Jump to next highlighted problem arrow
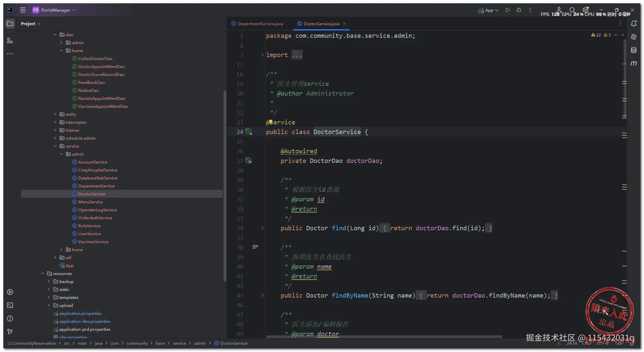644x352 pixels. pos(623,35)
